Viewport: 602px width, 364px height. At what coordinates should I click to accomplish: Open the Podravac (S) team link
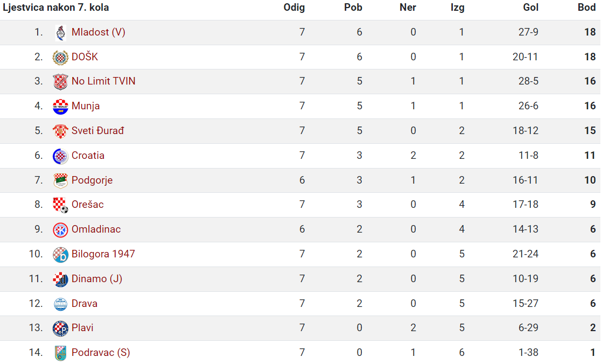pos(101,353)
